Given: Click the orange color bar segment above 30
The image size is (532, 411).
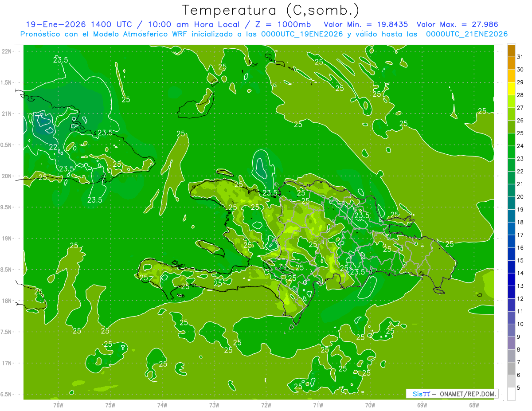Looking at the screenshot, I should click(511, 63).
